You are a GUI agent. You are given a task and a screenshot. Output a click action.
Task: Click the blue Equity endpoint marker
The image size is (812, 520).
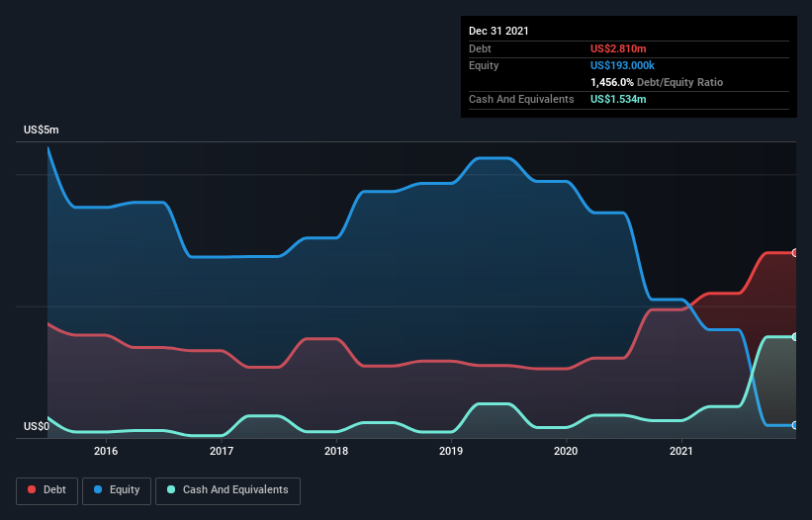[795, 425]
